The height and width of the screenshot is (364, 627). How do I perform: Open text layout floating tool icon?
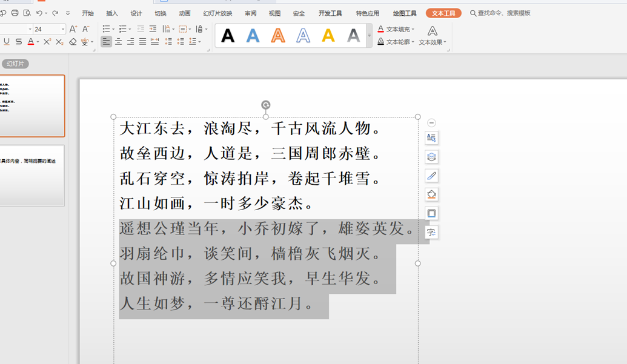pyautogui.click(x=431, y=138)
